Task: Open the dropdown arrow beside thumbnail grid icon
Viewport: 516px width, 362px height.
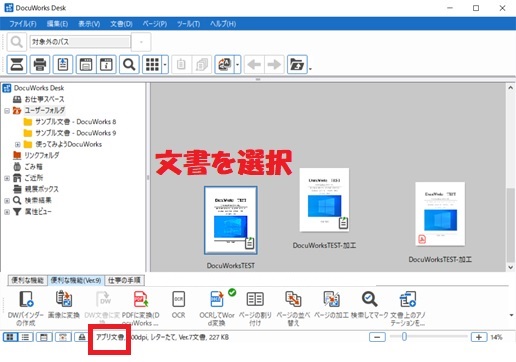Action: [x=165, y=64]
